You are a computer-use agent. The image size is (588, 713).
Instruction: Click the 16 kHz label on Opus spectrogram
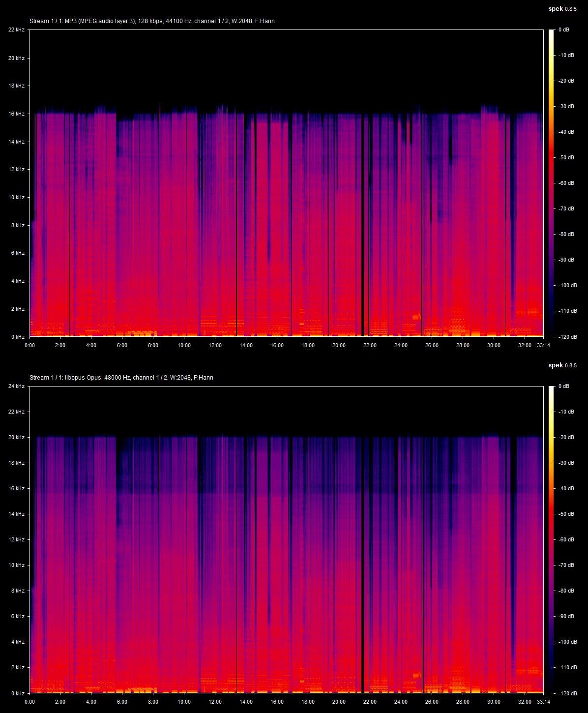point(17,488)
